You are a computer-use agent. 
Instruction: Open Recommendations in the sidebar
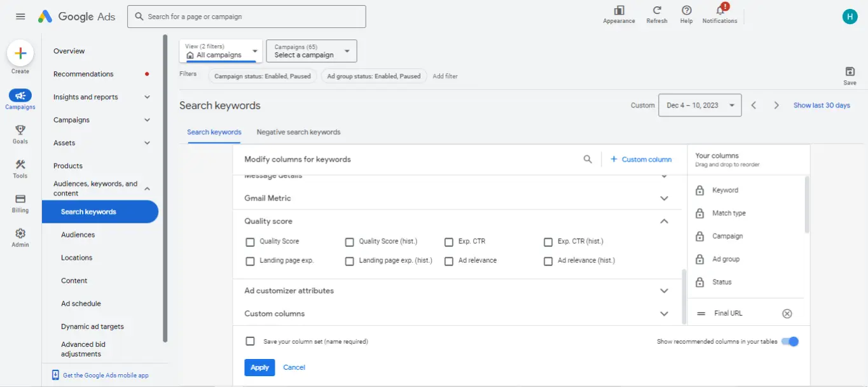[x=83, y=74]
